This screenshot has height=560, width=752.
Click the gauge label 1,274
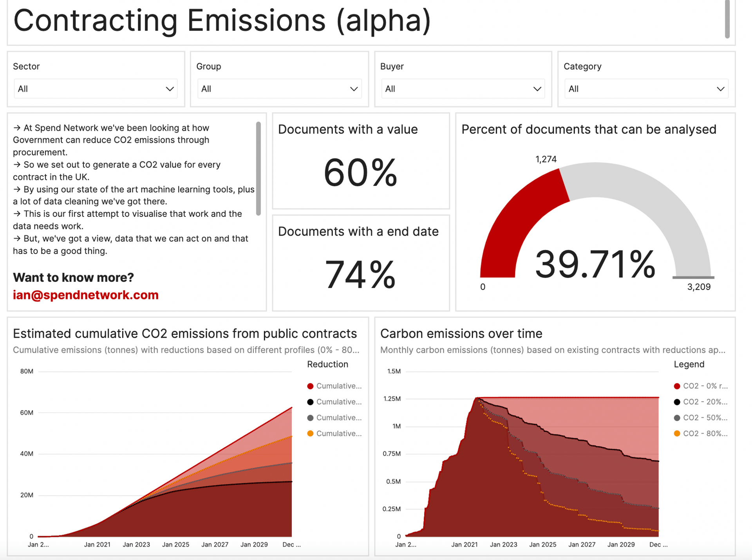(x=546, y=159)
